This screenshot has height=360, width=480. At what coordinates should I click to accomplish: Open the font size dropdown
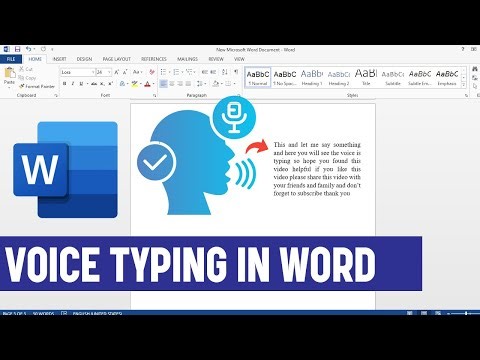(x=109, y=72)
